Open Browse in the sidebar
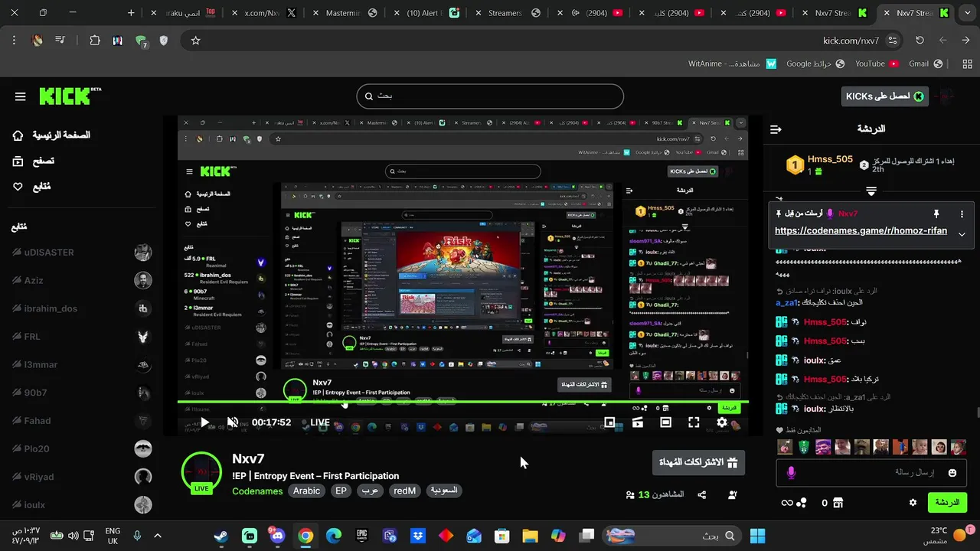 pyautogui.click(x=33, y=161)
